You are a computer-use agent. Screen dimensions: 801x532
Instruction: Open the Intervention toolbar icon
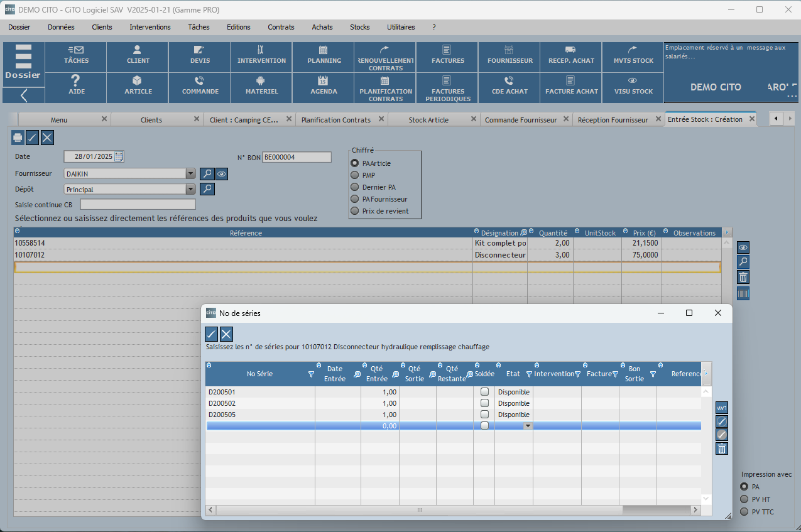(x=261, y=57)
